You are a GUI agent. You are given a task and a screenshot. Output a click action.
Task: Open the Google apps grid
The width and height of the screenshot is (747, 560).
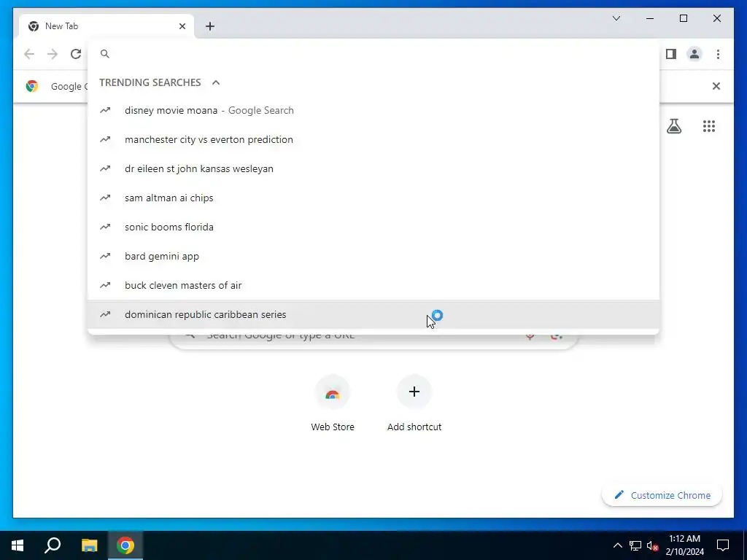709,126
